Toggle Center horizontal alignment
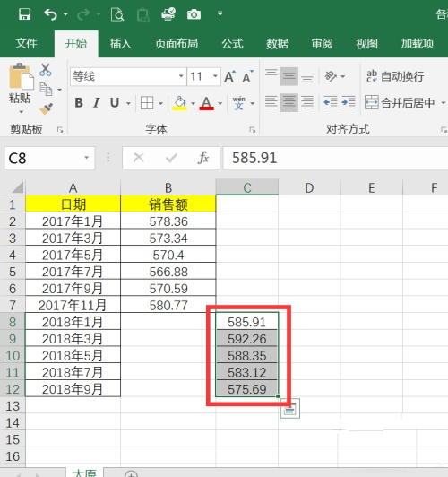 [289, 102]
